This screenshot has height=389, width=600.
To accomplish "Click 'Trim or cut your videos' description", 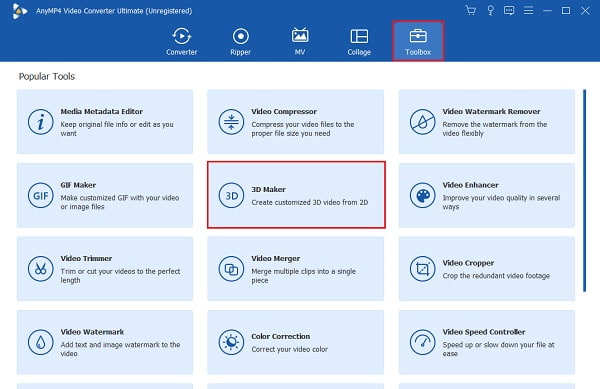I will pyautogui.click(x=120, y=276).
